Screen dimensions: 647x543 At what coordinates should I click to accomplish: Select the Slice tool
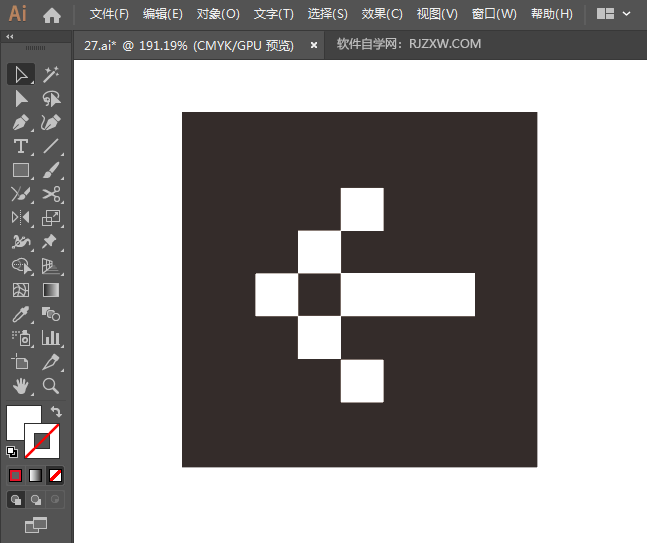pyautogui.click(x=51, y=362)
